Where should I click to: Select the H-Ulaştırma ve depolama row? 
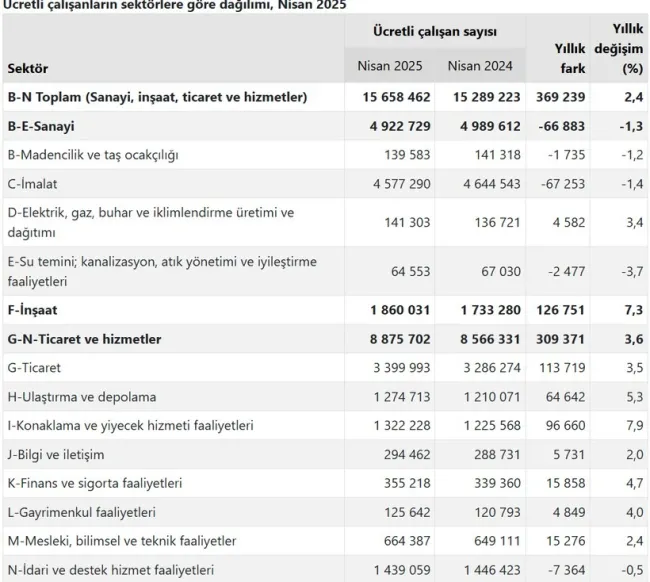coord(325,397)
